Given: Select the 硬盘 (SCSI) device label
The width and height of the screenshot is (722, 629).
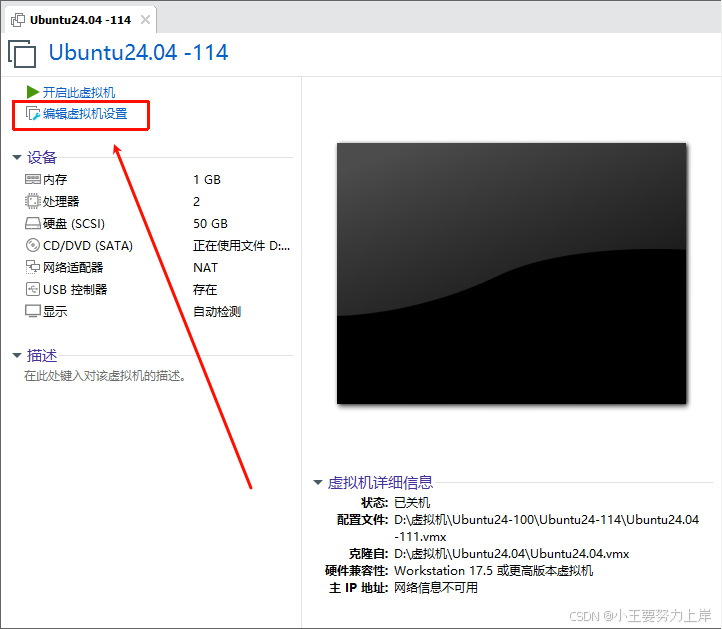Looking at the screenshot, I should [74, 224].
